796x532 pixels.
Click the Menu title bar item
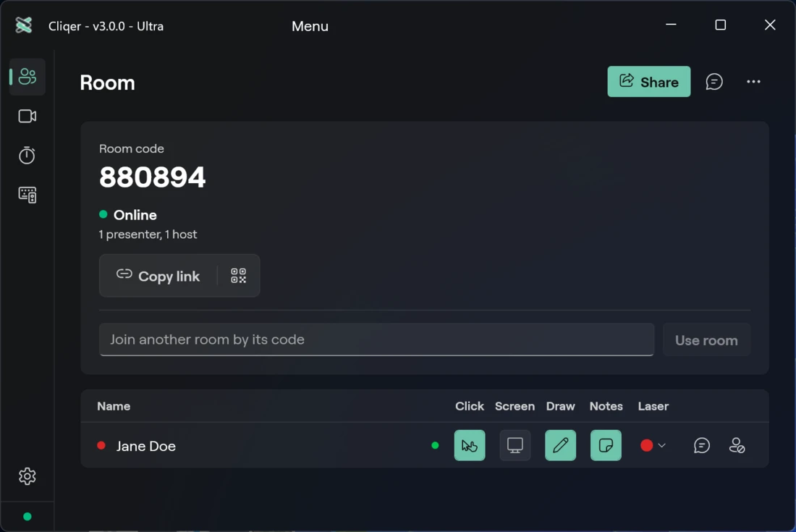point(310,26)
